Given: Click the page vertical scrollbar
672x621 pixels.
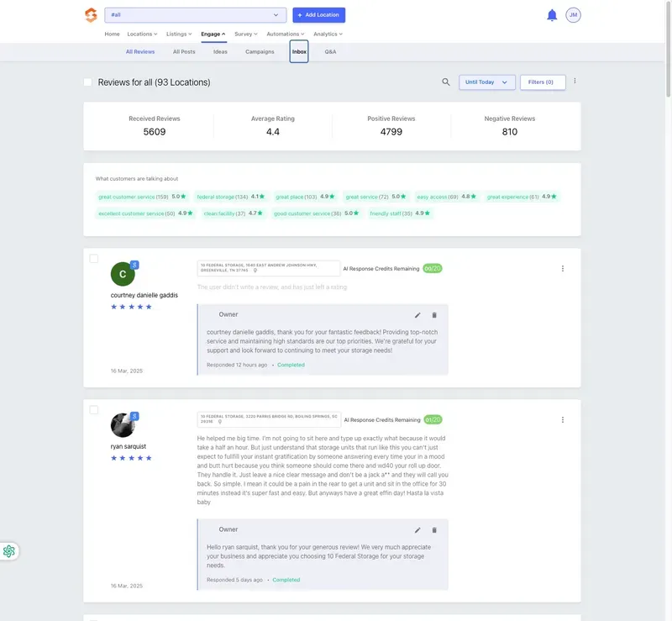Looking at the screenshot, I should pos(668,50).
